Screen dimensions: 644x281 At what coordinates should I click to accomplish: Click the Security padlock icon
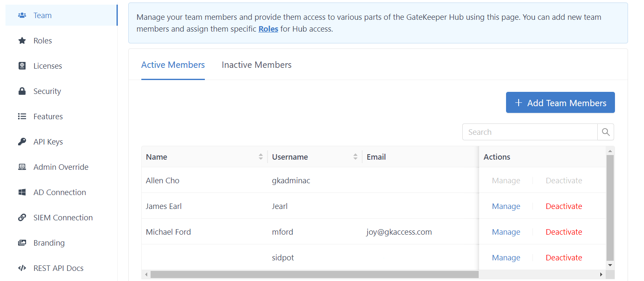22,91
